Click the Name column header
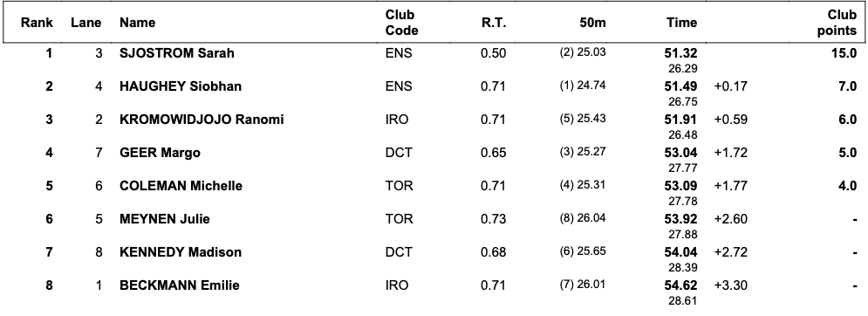Viewport: 868px width, 316px height. tap(137, 23)
